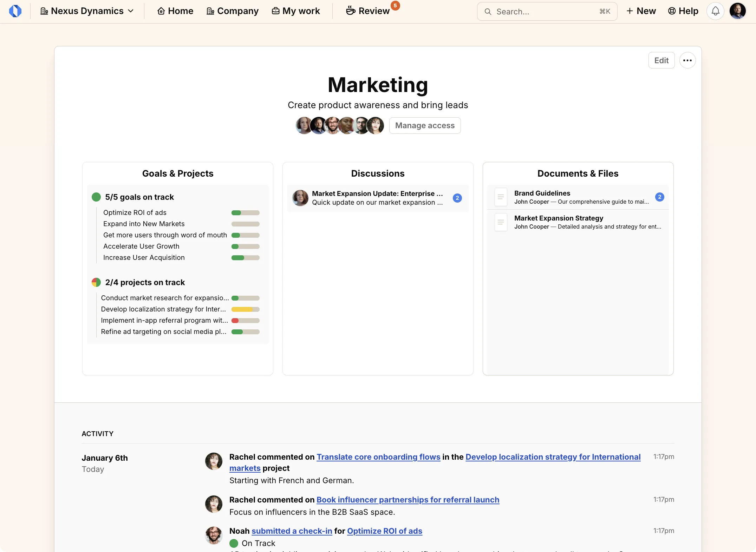Click the Market Expansion Strategy file icon
Screen dimensions: 756x552
click(501, 222)
